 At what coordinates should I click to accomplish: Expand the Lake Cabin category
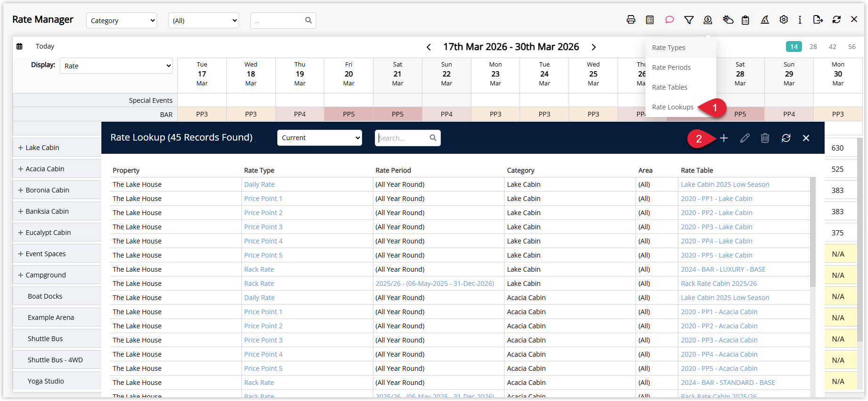click(x=21, y=148)
